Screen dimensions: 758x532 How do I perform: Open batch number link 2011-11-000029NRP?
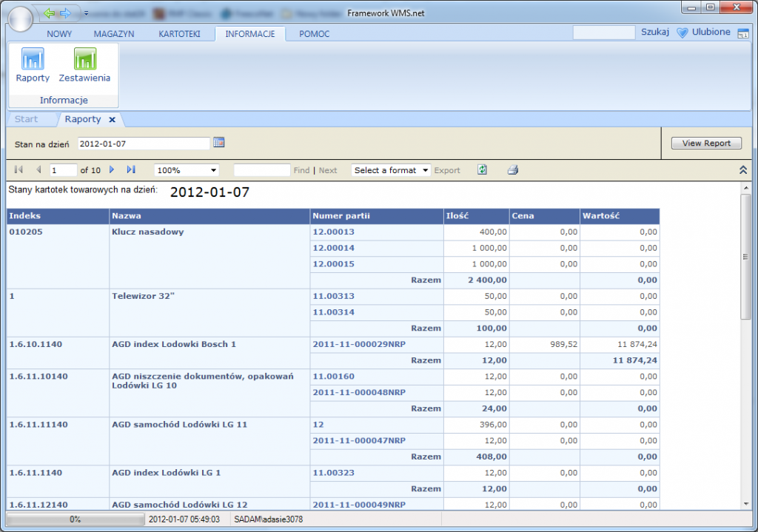[359, 344]
